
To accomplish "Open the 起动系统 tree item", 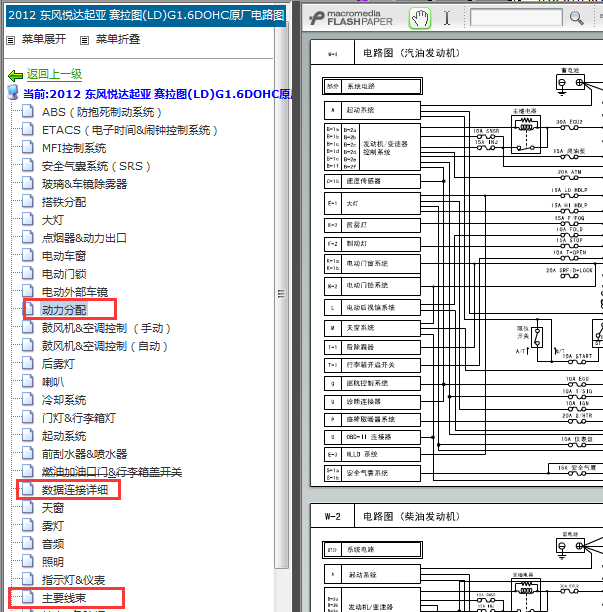I will [x=64, y=436].
